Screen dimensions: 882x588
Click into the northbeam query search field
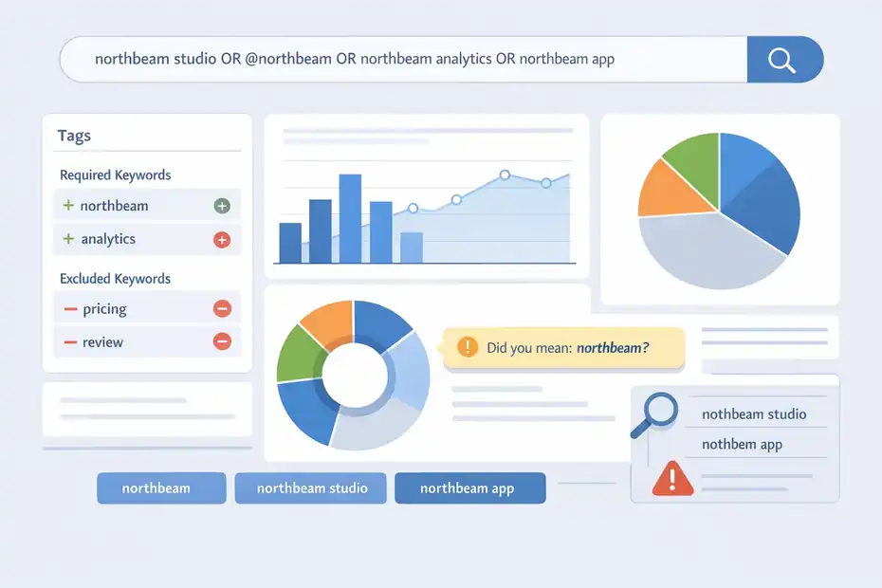404,60
